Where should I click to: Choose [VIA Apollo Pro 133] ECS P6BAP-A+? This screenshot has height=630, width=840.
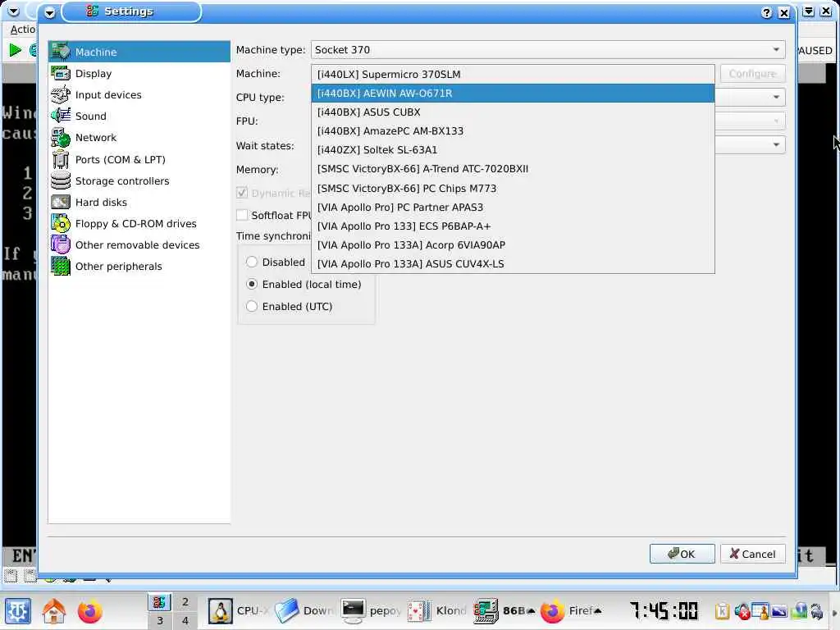pyautogui.click(x=513, y=226)
